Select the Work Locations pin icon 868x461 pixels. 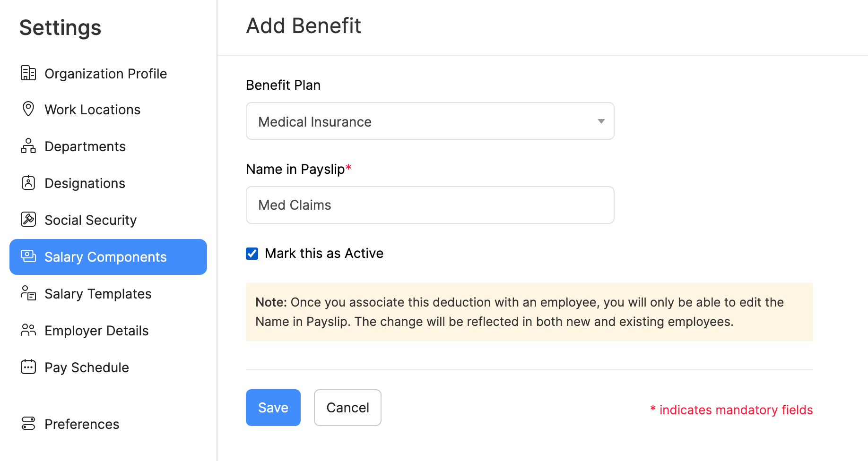pyautogui.click(x=28, y=109)
